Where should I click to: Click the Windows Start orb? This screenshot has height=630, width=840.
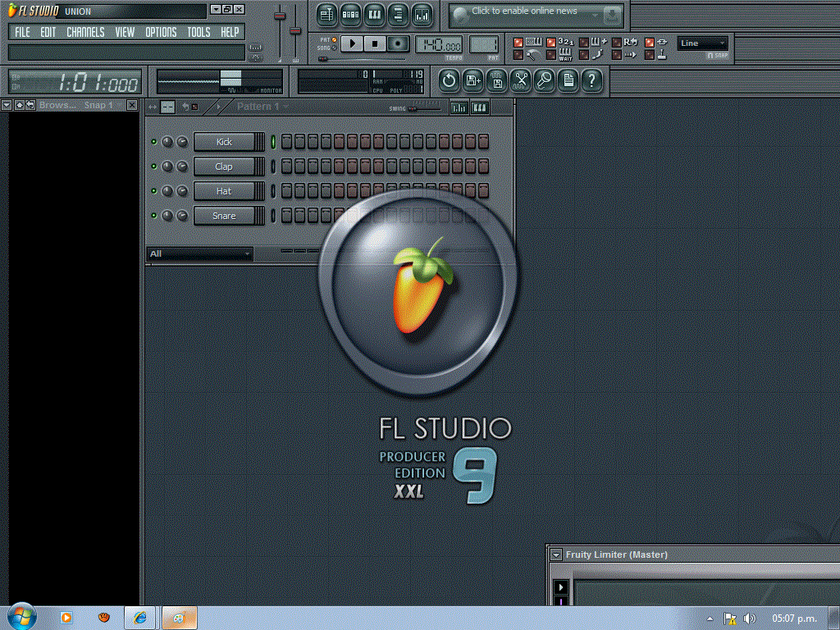pos(22,617)
